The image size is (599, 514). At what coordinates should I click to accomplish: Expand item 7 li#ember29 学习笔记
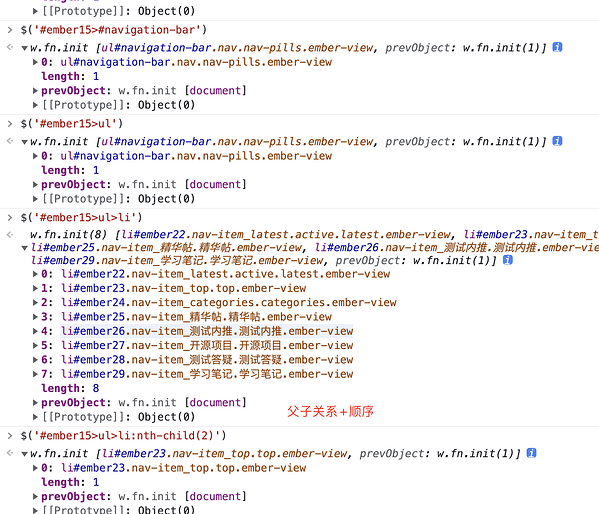point(35,374)
